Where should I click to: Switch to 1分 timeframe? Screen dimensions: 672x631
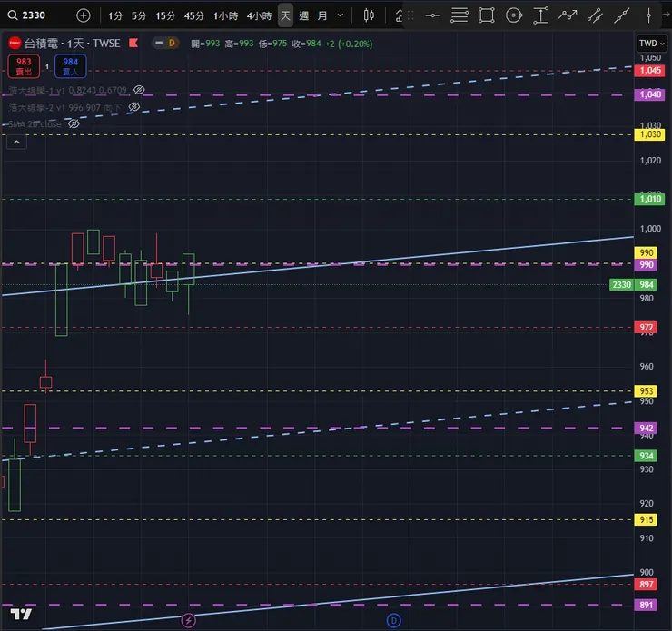114,15
